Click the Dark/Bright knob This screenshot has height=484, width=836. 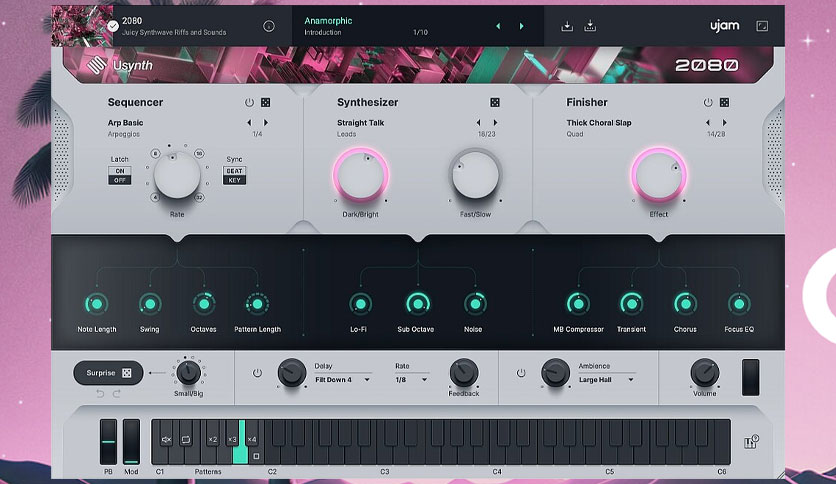[361, 175]
